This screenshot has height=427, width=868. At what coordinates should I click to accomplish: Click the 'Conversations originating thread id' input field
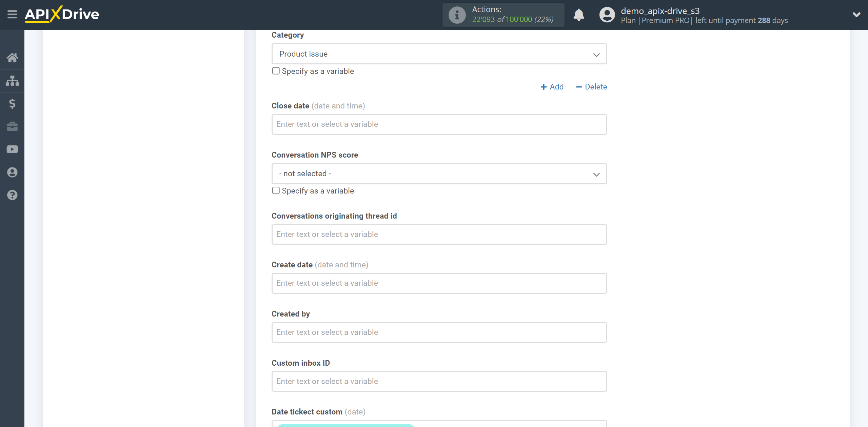tap(438, 234)
